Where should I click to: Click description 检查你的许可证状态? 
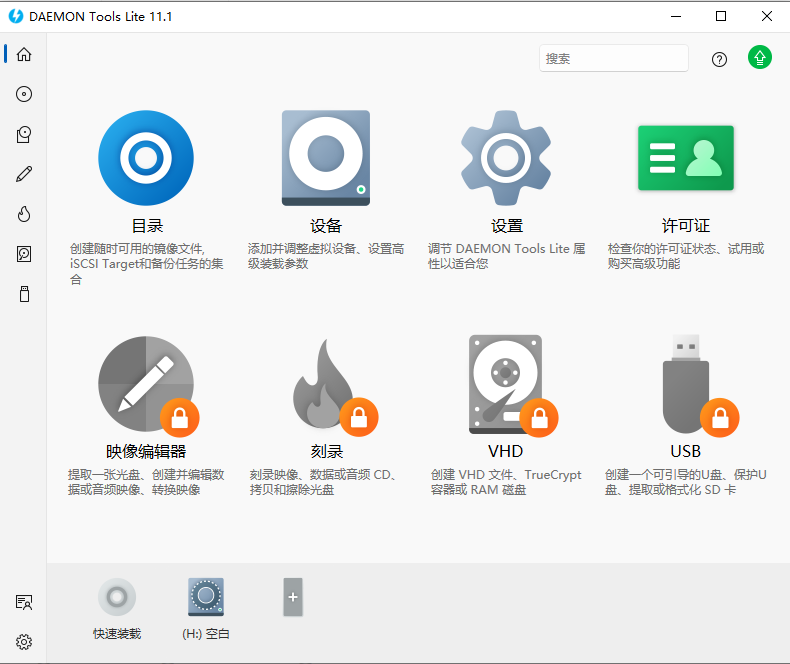click(x=686, y=256)
